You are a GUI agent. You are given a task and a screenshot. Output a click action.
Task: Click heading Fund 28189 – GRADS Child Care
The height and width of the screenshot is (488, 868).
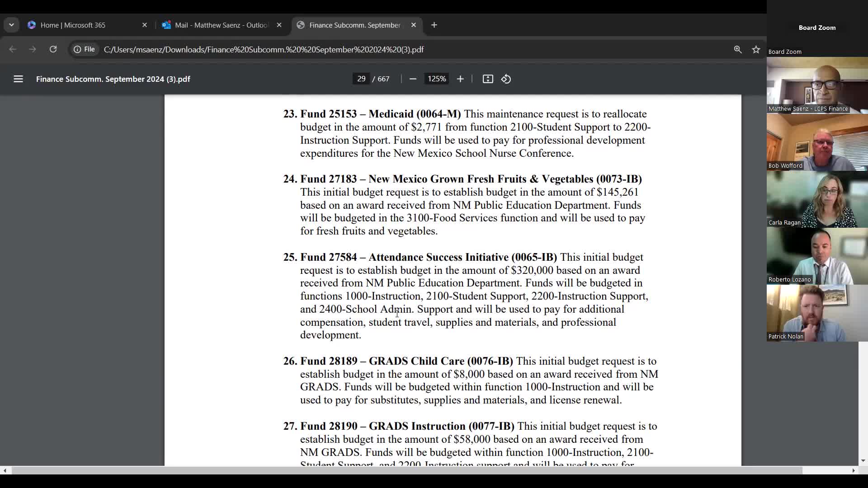tap(406, 361)
